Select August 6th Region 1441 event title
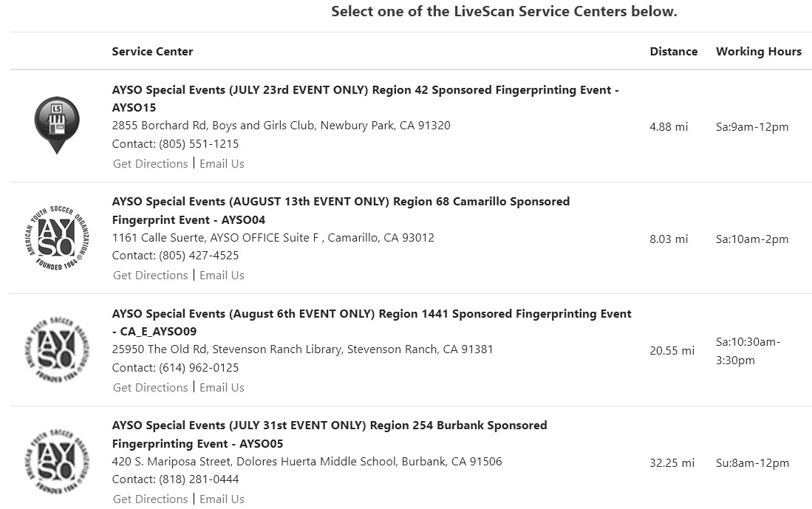Image resolution: width=812 pixels, height=509 pixels. (372, 322)
